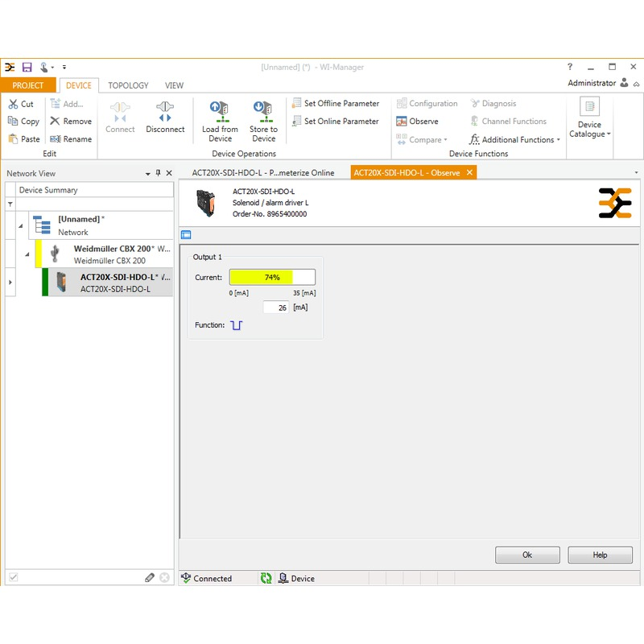The width and height of the screenshot is (644, 644).
Task: Click the network filter input field
Action: [94, 204]
